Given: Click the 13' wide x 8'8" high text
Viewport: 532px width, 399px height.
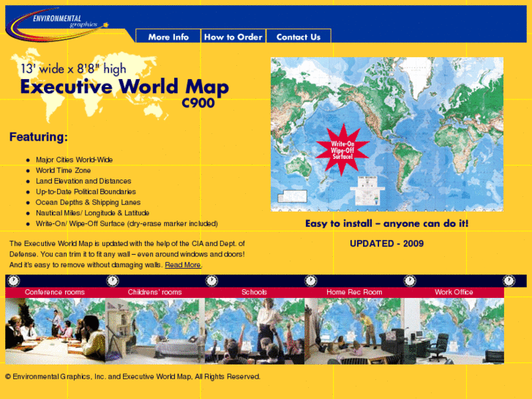Looking at the screenshot, I should click(73, 69).
